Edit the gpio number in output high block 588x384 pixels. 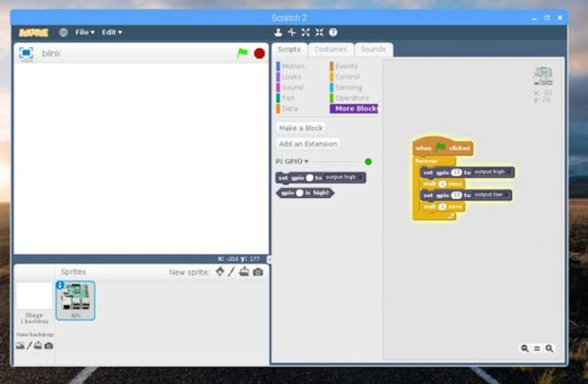(x=456, y=173)
